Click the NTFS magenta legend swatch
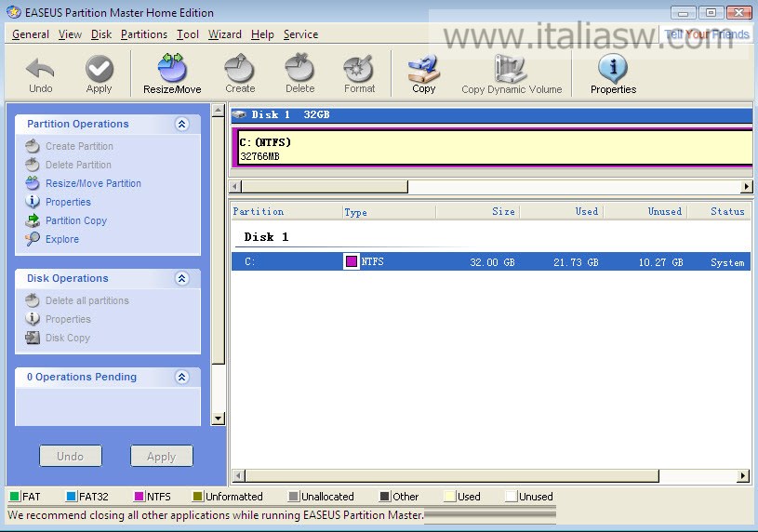758x532 pixels. click(x=139, y=497)
